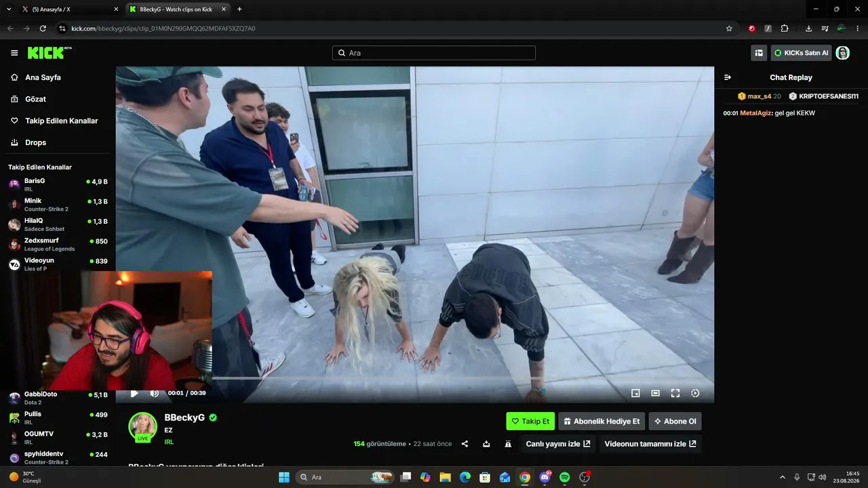This screenshot has height=488, width=868.
Task: Share this clip
Action: pyautogui.click(x=465, y=444)
